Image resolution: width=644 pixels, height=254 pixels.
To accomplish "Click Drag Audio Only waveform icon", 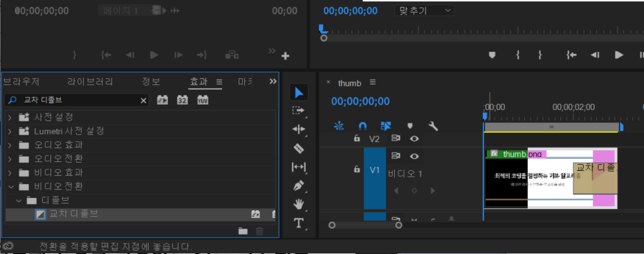I will (175, 10).
